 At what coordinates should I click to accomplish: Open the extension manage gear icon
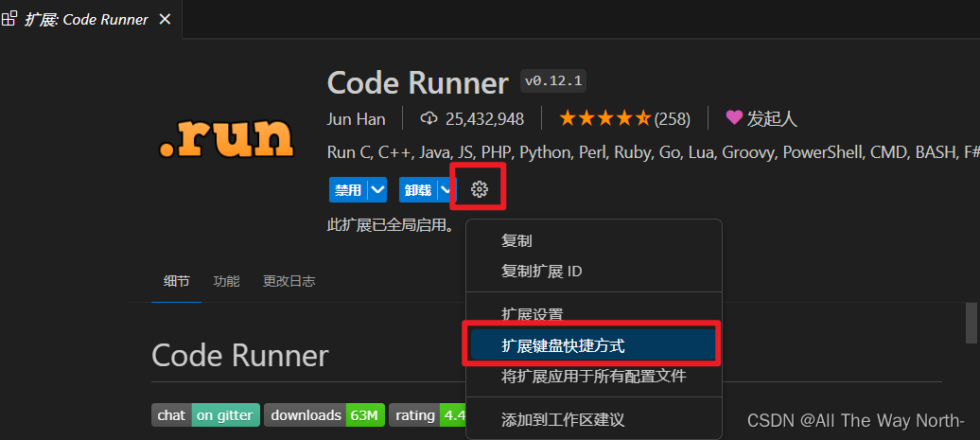(480, 188)
